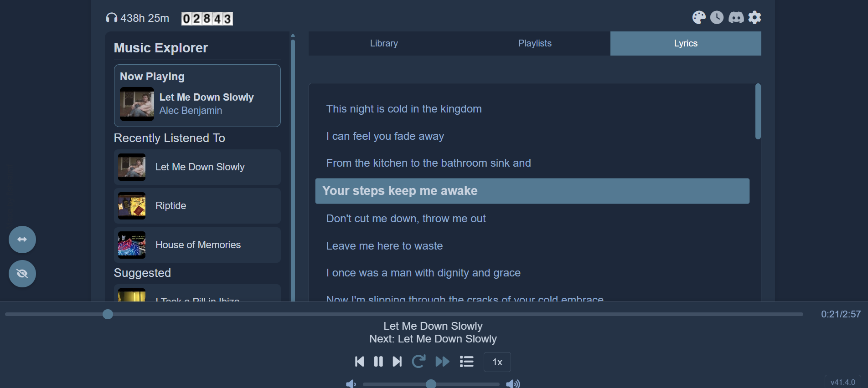This screenshot has width=868, height=388.
Task: Click the low volume speaker icon
Action: [351, 384]
